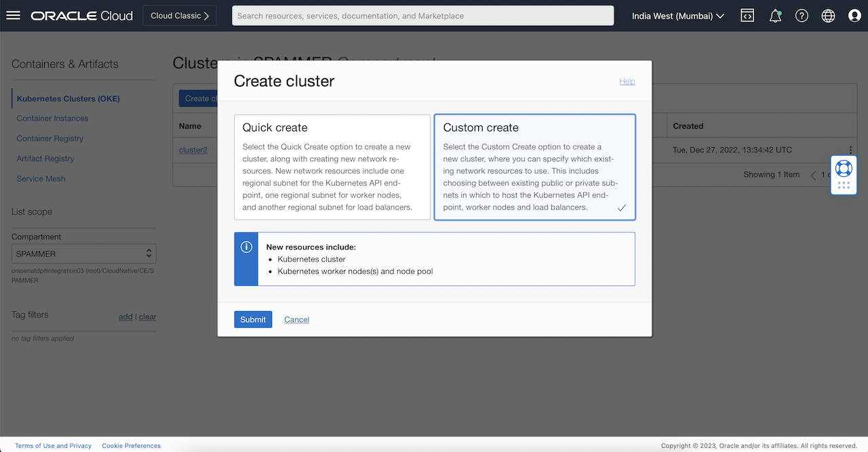Image resolution: width=868 pixels, height=452 pixels.
Task: Open Cloud Shell developer tools icon
Action: coord(747,16)
